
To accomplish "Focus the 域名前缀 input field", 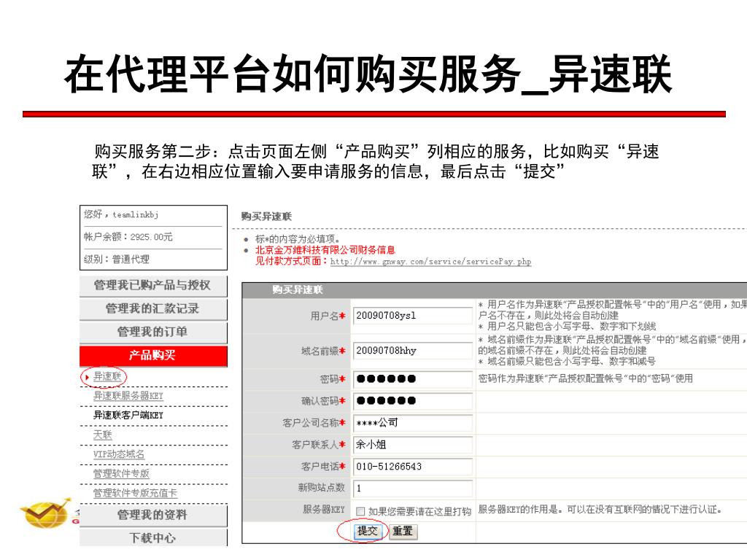I will point(413,351).
